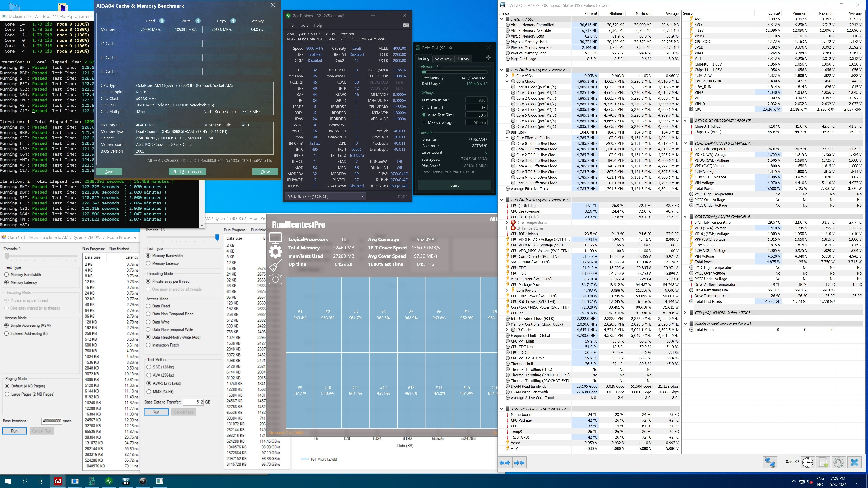Open RAM Test settings gear icon
Image resolution: width=868 pixels, height=488 pixels.
(x=488, y=58)
